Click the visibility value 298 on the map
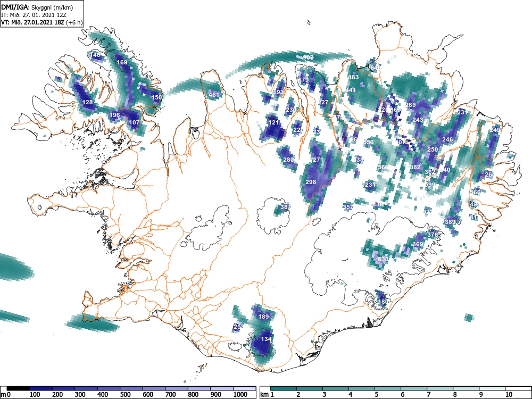The width and height of the screenshot is (532, 399). pos(311,182)
